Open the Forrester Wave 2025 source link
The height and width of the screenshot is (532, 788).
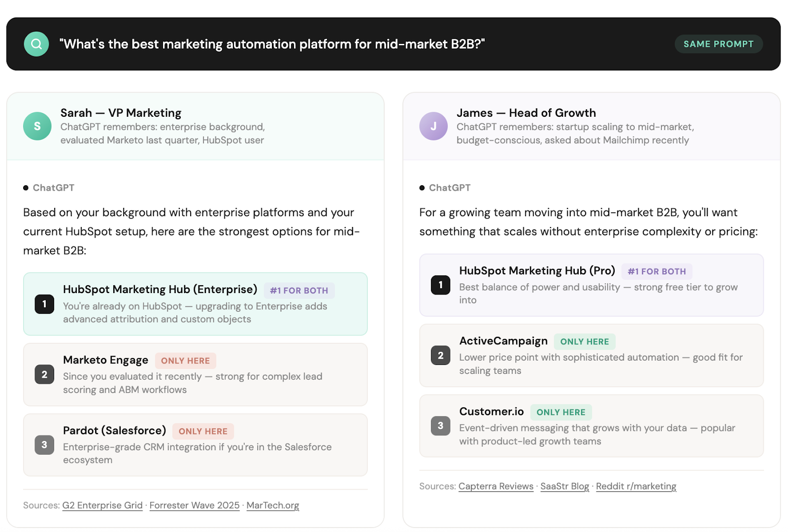(x=195, y=505)
